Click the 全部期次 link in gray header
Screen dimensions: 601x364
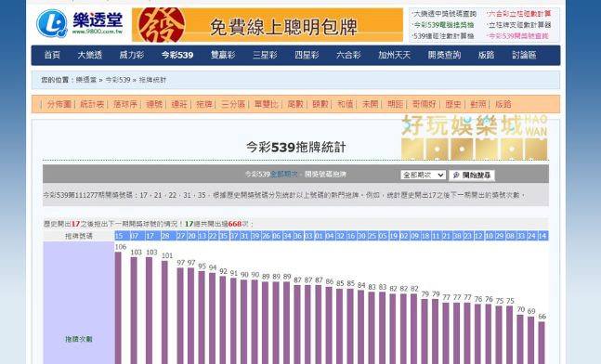(284, 175)
